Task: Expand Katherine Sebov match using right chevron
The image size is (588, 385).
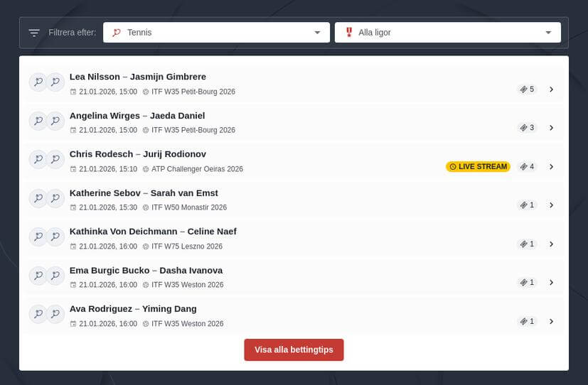Action: 551,205
